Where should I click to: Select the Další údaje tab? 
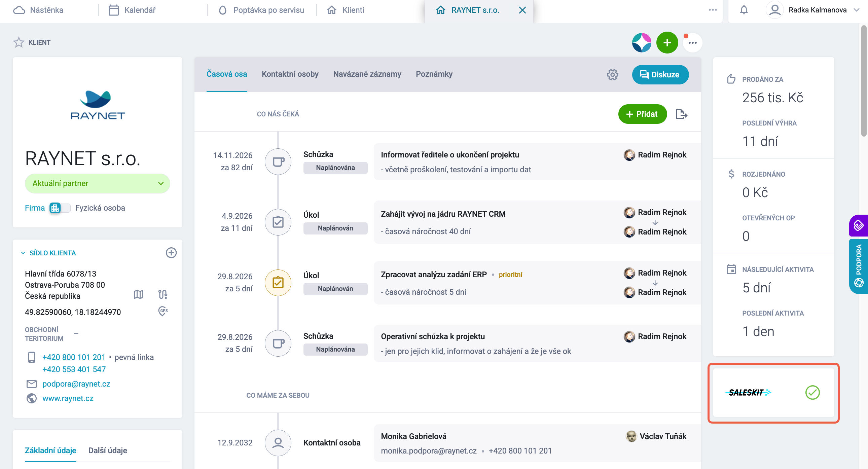click(x=107, y=450)
